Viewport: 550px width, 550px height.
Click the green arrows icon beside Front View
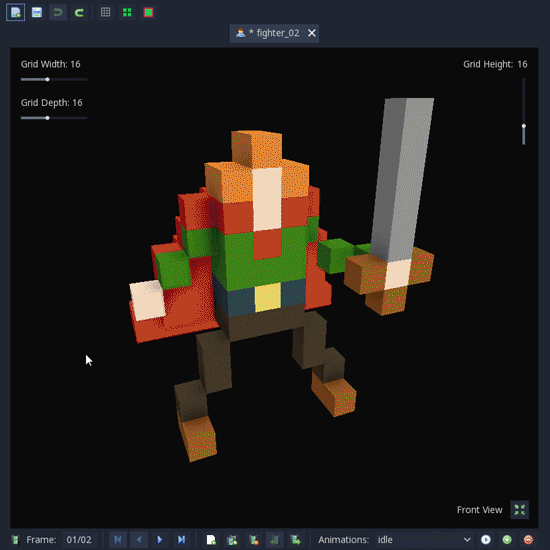pyautogui.click(x=519, y=510)
